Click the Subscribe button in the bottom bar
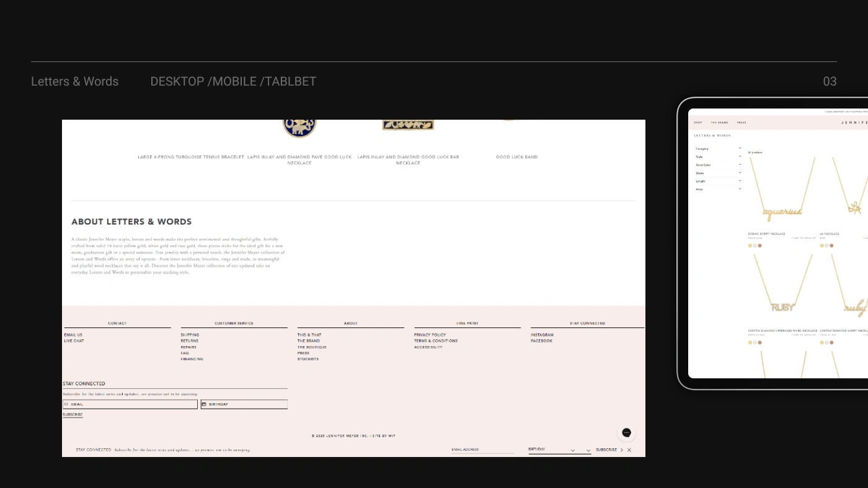 pyautogui.click(x=606, y=450)
